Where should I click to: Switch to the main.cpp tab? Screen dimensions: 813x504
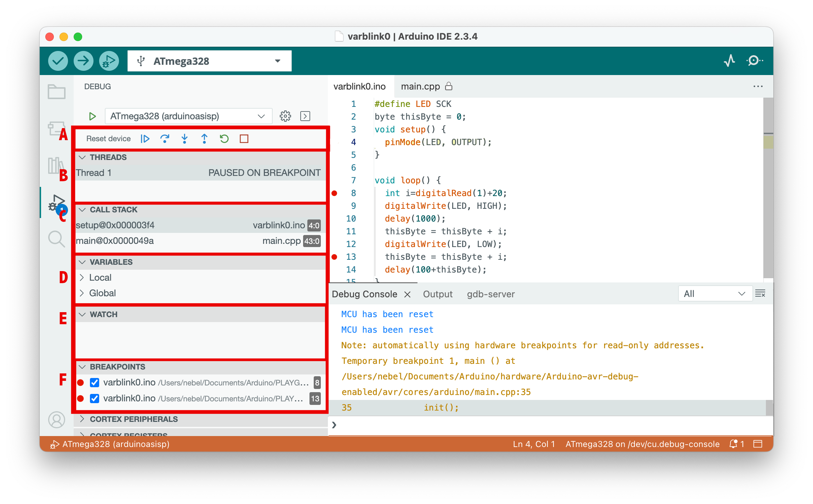[x=421, y=86]
